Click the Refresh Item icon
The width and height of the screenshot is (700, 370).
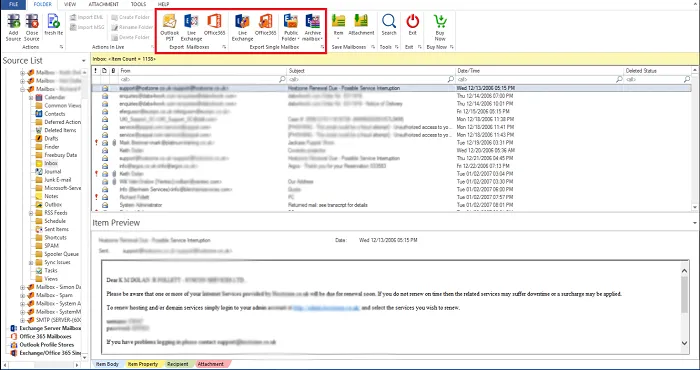point(54,21)
